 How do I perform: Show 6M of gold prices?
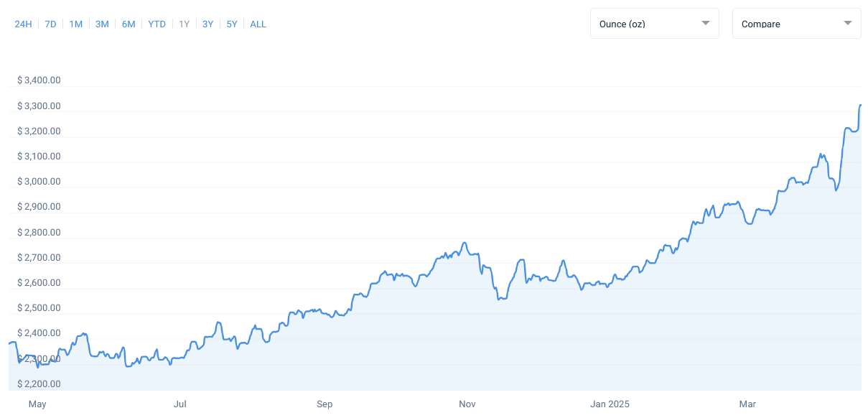tap(129, 24)
